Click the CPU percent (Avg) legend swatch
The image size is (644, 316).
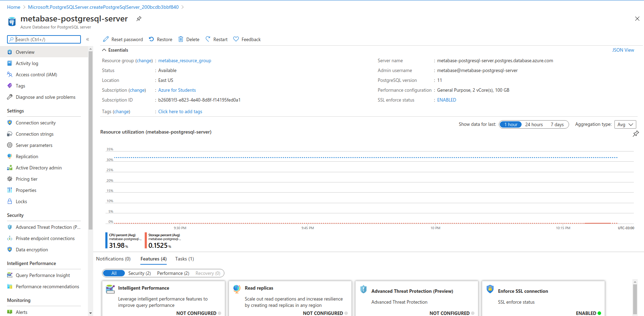(106, 240)
